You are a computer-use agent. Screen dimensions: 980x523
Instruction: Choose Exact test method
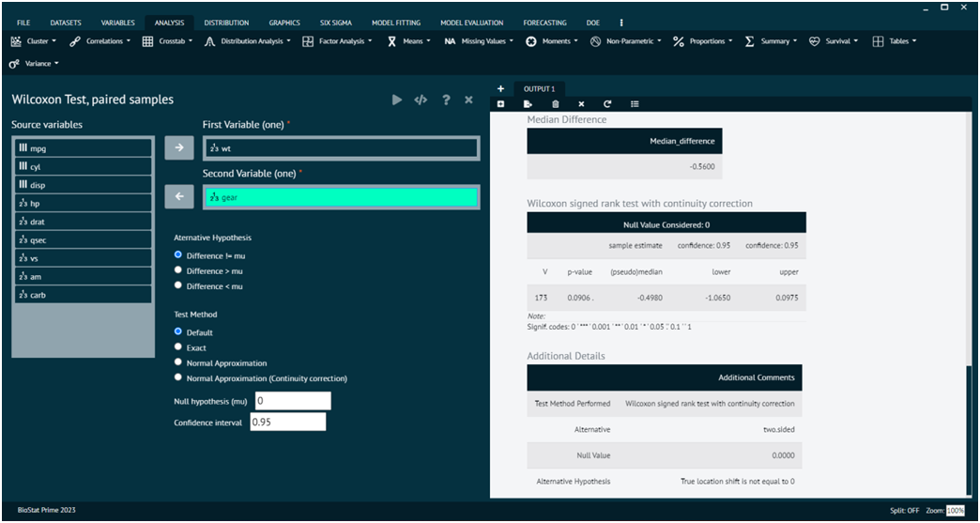click(178, 346)
